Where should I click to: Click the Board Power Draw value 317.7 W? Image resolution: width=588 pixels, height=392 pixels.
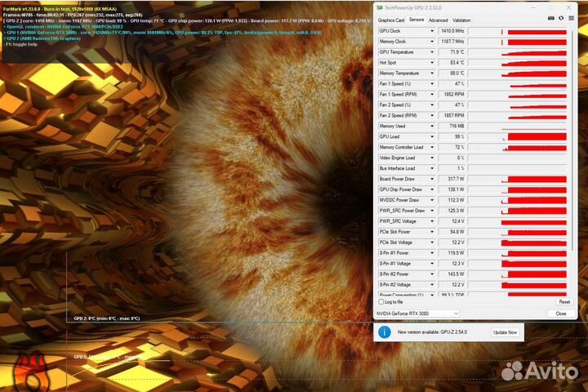point(452,179)
